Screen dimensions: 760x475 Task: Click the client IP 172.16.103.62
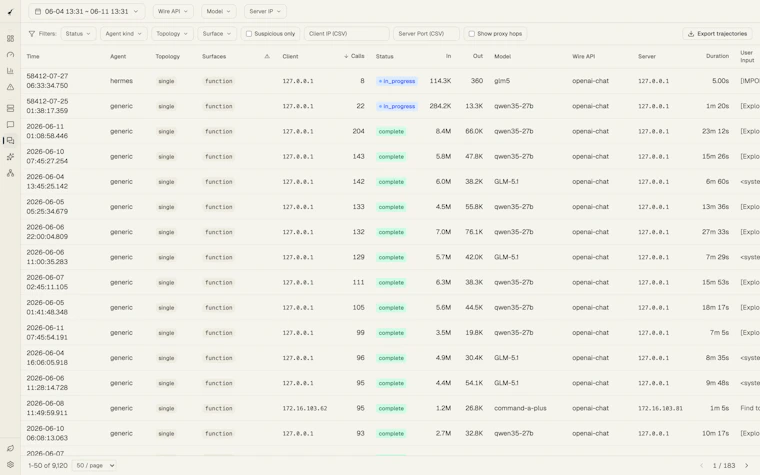point(305,409)
